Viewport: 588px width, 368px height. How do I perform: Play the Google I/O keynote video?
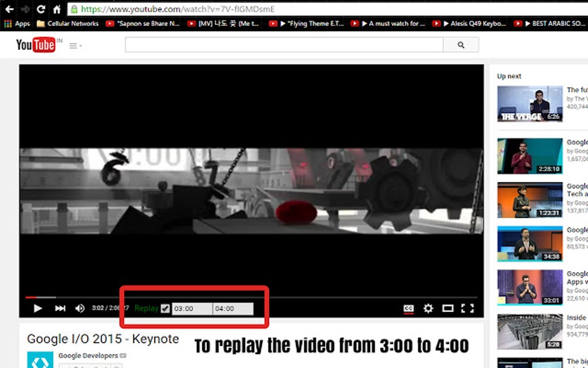tap(38, 309)
